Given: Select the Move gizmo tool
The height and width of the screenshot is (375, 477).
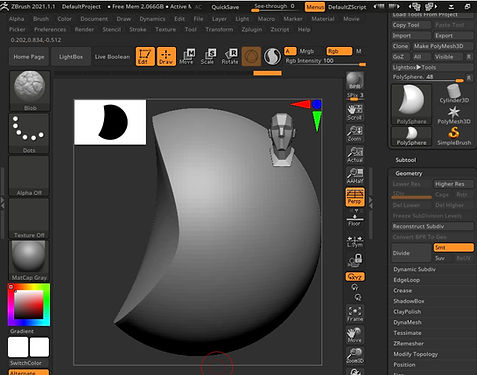Looking at the screenshot, I should click(187, 56).
